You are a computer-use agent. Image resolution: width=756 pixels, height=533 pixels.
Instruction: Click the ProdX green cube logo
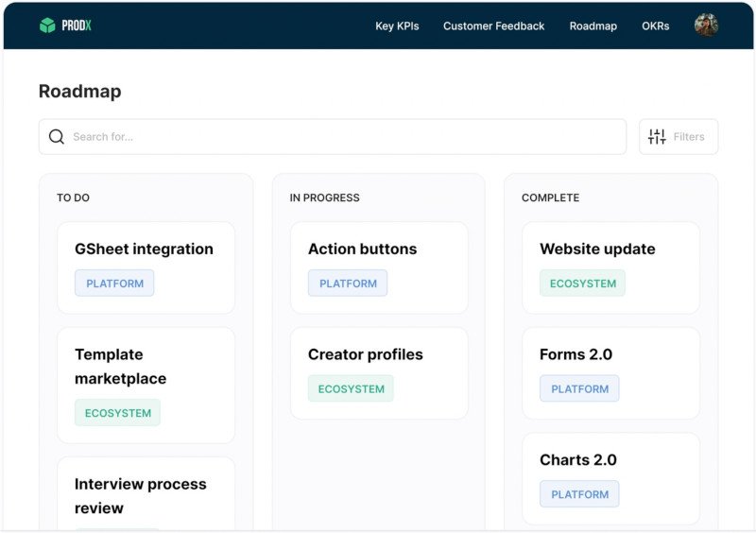tap(47, 26)
